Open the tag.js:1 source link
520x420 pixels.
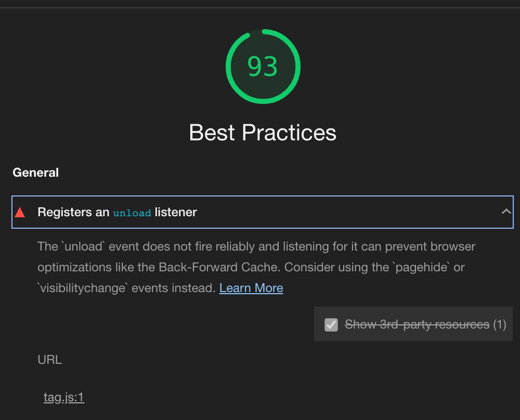pos(64,397)
